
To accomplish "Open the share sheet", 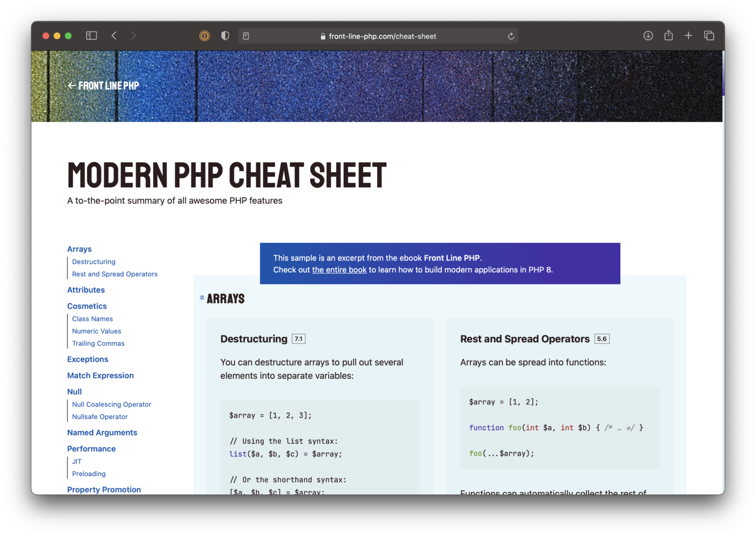I will pos(668,36).
